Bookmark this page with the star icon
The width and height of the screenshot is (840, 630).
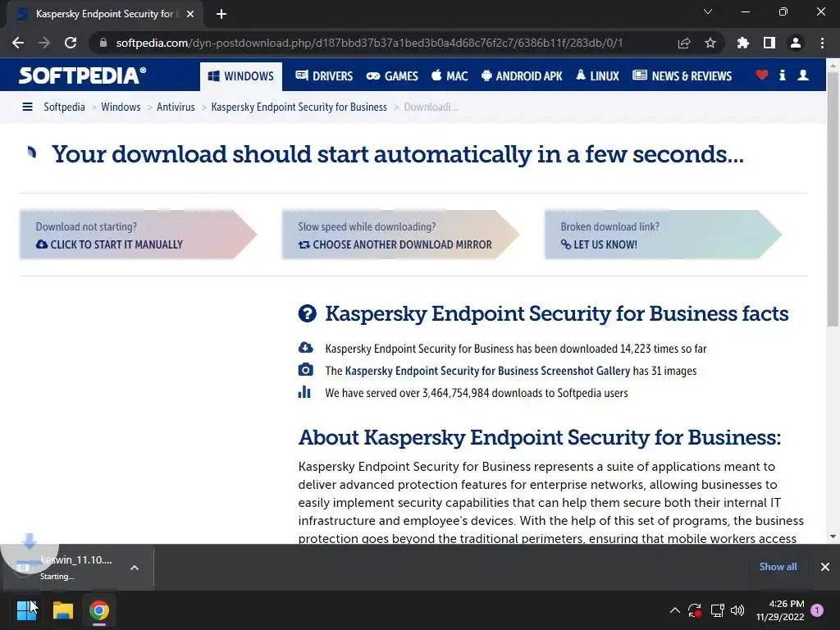710,43
